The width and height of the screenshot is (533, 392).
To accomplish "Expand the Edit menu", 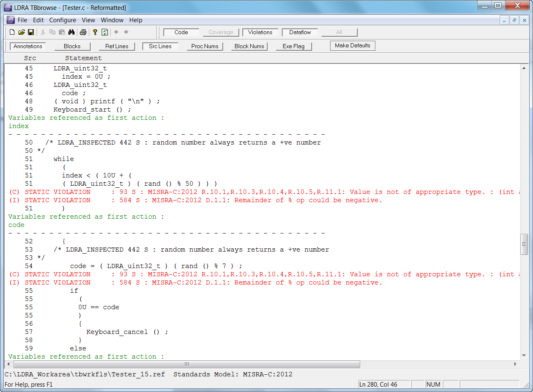I will (38, 20).
